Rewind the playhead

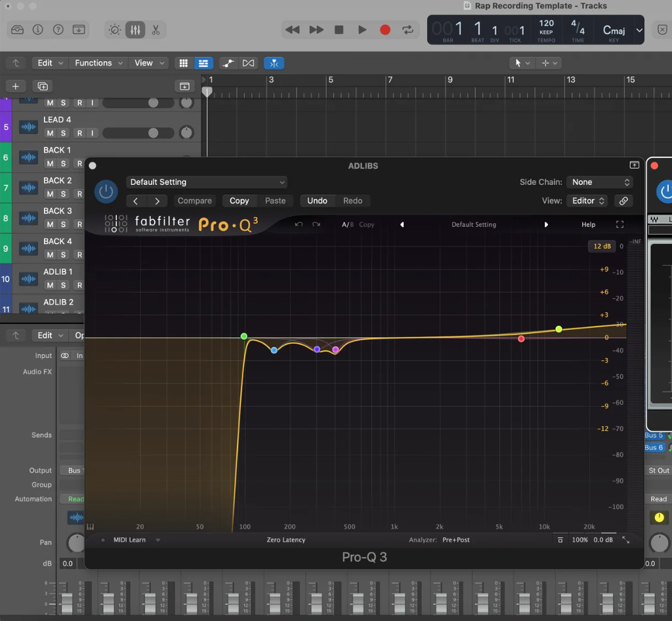[292, 30]
